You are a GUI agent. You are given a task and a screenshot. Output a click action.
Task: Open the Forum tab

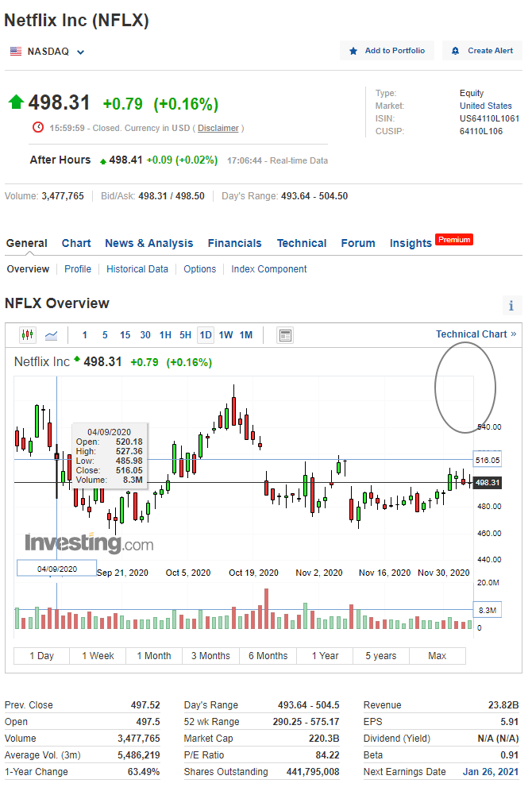(358, 243)
